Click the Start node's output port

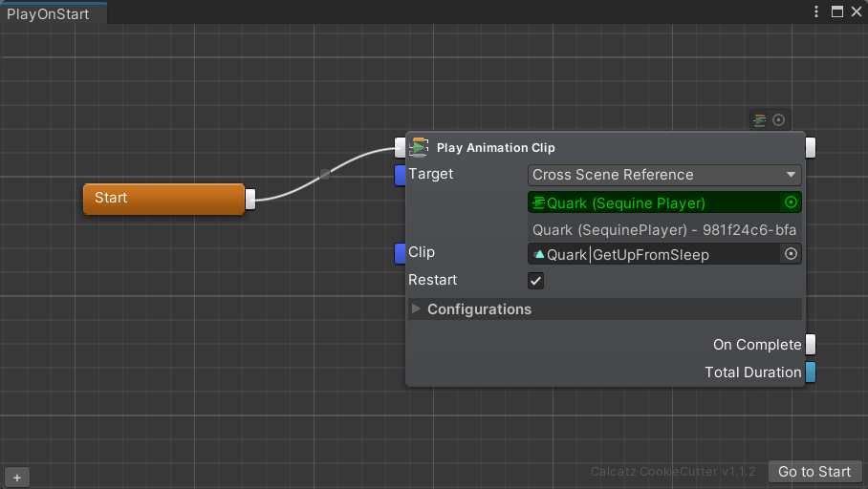pyautogui.click(x=250, y=199)
